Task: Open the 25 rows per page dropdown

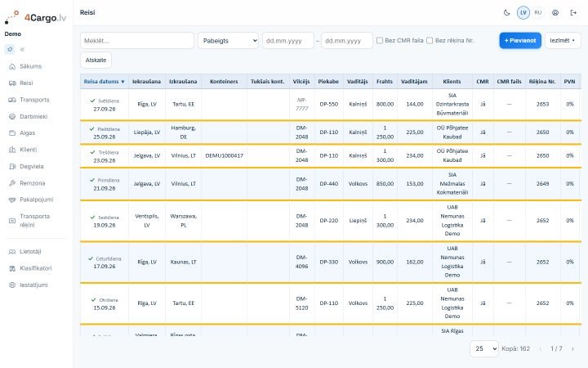Action: tap(484, 349)
